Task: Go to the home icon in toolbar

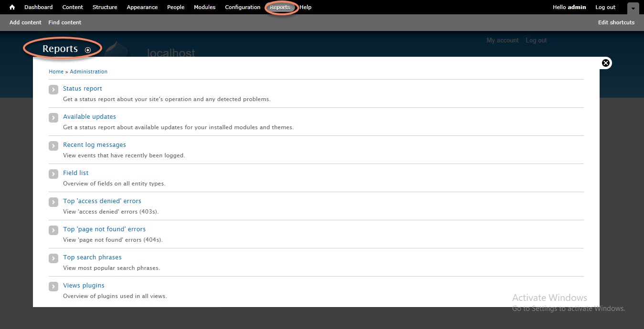Action: click(x=12, y=7)
